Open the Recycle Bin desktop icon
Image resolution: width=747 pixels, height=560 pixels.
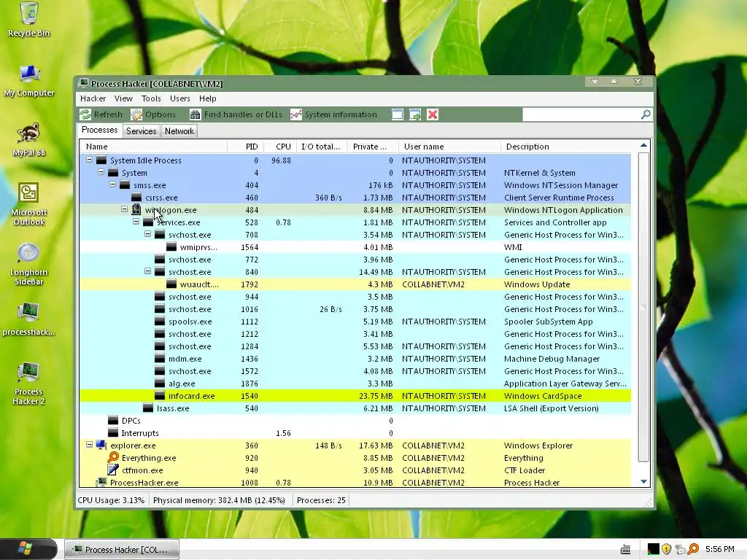29,20
